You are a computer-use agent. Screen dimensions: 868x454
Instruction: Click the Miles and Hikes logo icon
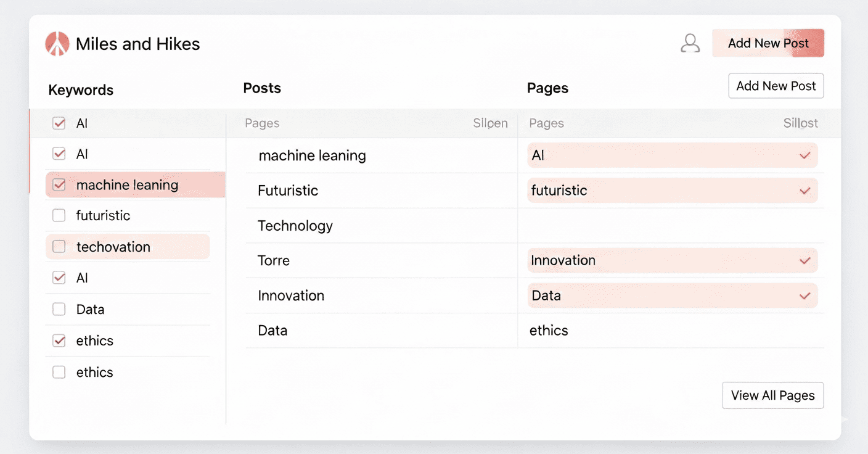pos(57,44)
